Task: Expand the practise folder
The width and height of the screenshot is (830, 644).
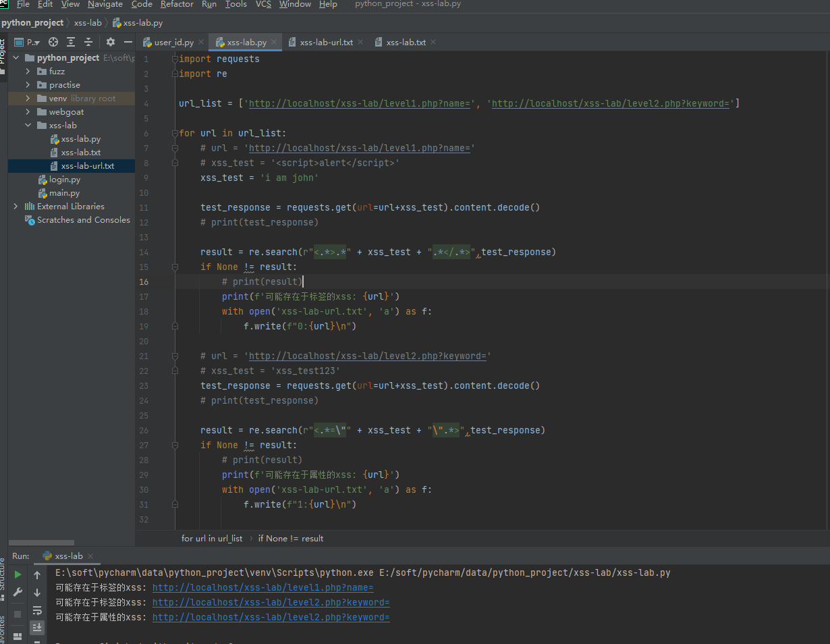Action: tap(28, 85)
